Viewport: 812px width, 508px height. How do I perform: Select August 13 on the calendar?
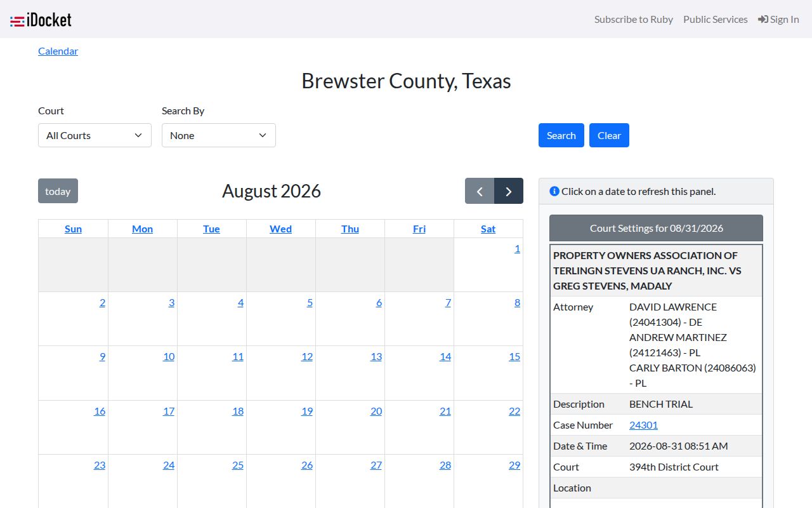click(376, 356)
